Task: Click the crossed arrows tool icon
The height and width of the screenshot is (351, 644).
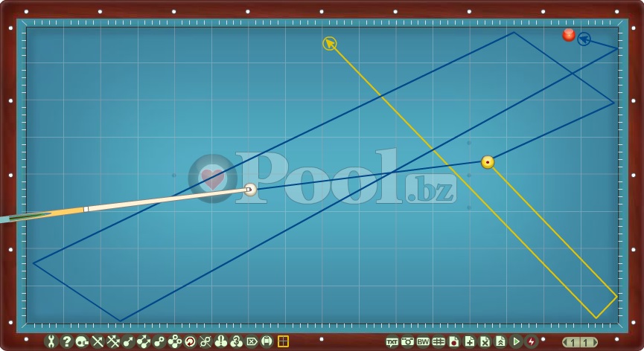Action: point(98,341)
